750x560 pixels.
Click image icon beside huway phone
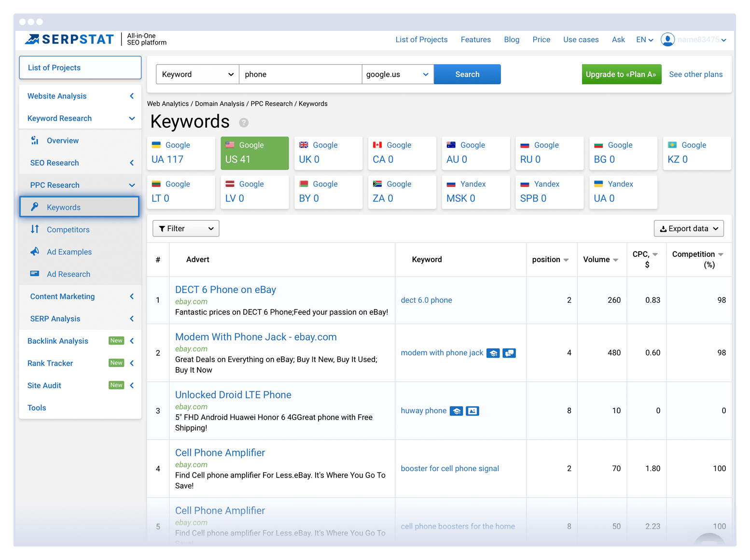tap(472, 411)
